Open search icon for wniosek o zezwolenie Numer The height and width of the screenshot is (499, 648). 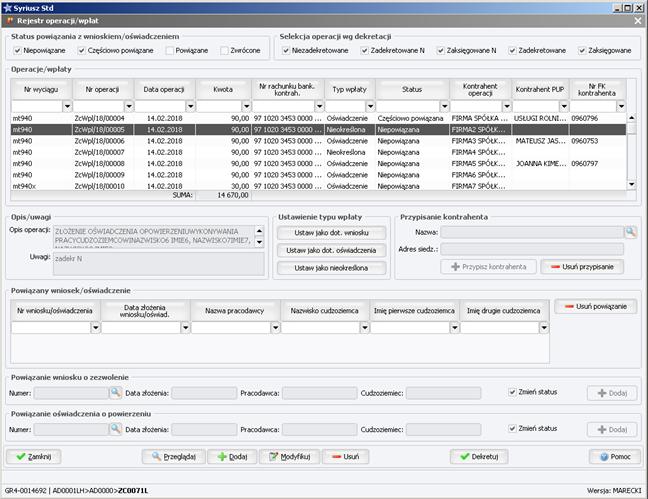pyautogui.click(x=116, y=392)
